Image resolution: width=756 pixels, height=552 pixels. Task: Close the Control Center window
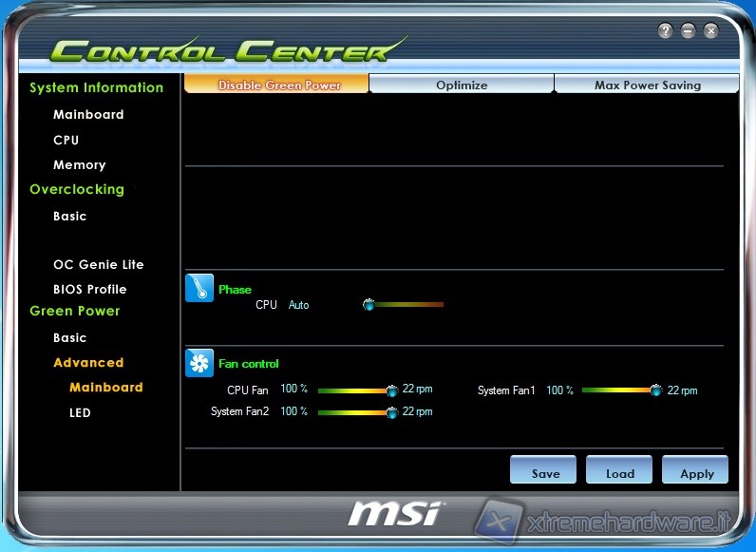tap(710, 31)
